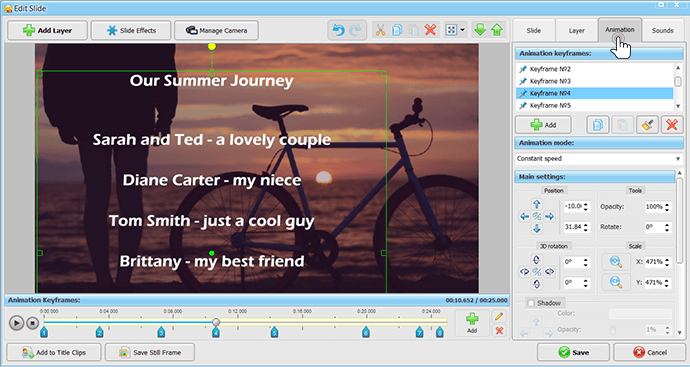Image resolution: width=690 pixels, height=367 pixels.
Task: Edit keyframe with the pencil icon
Action: (x=499, y=316)
